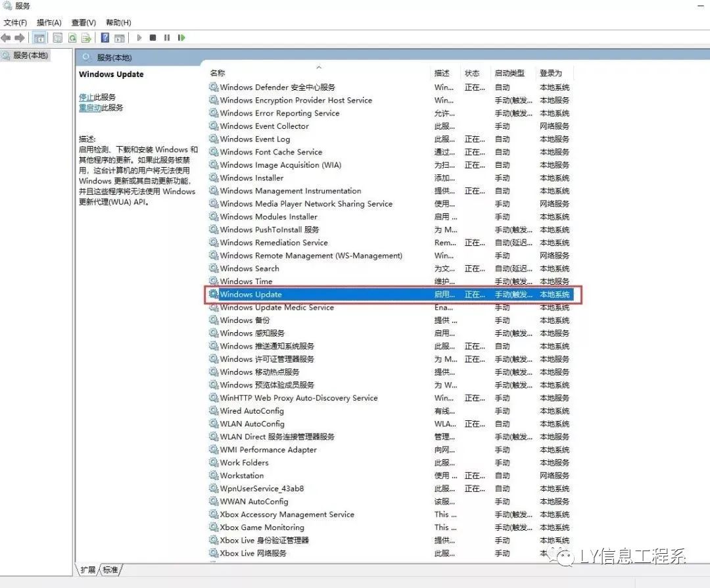Click the 停止 link for this service
The image size is (710, 588).
tap(86, 97)
